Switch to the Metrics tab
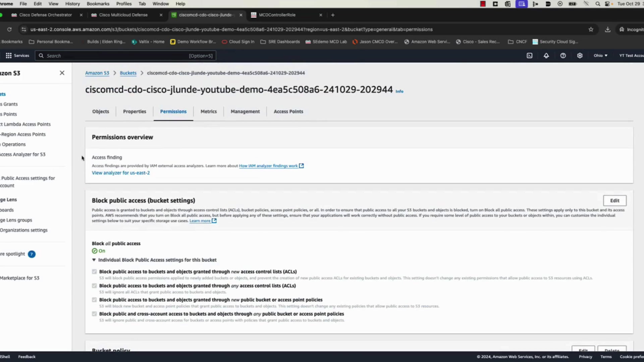 [x=209, y=111]
